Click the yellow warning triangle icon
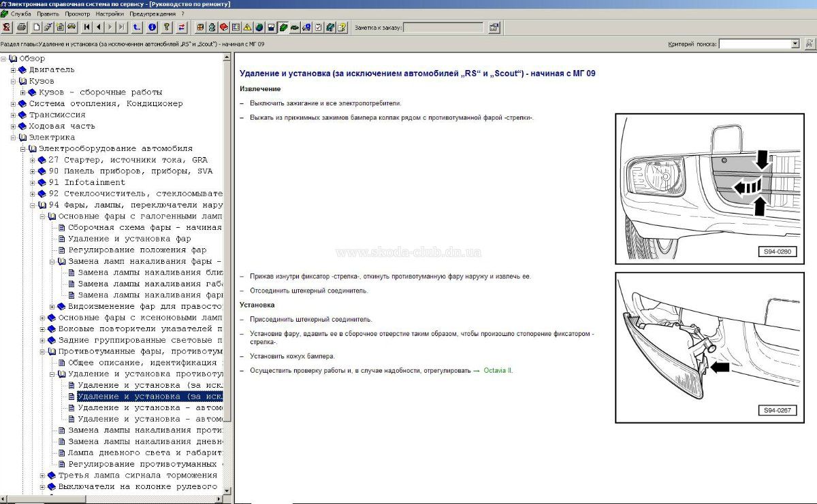Viewport: 817px width, 504px height. tap(247, 27)
